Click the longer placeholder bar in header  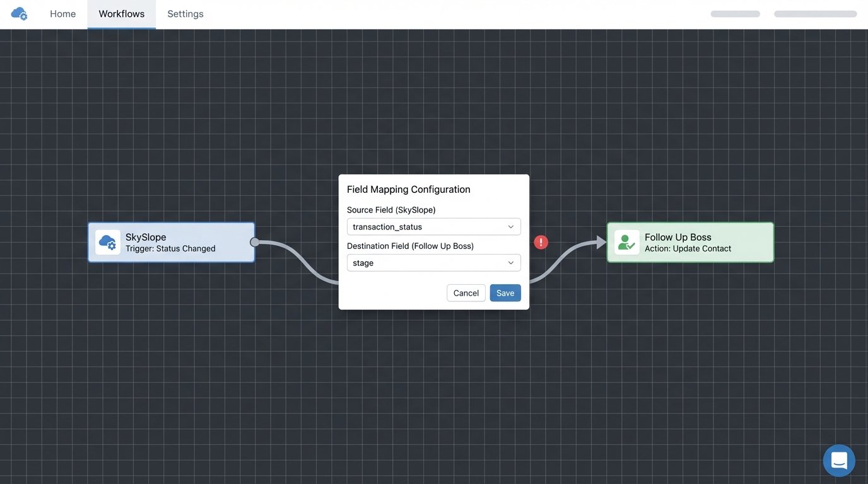pos(815,14)
